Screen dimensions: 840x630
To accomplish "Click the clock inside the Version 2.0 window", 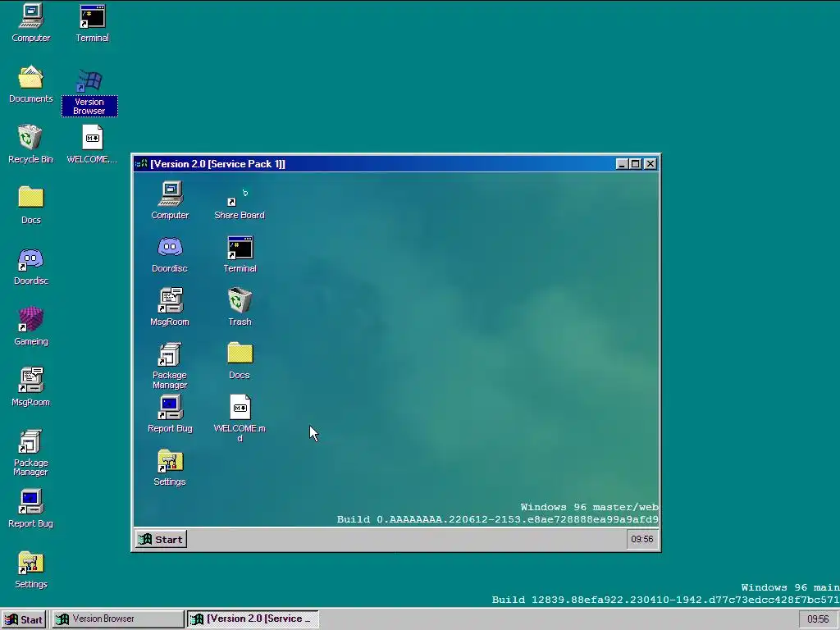I will click(x=641, y=539).
